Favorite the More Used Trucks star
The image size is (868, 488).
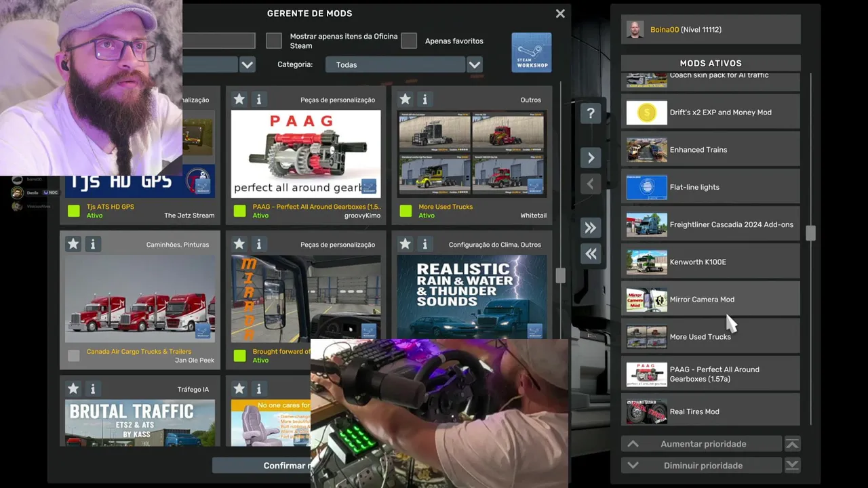click(406, 100)
